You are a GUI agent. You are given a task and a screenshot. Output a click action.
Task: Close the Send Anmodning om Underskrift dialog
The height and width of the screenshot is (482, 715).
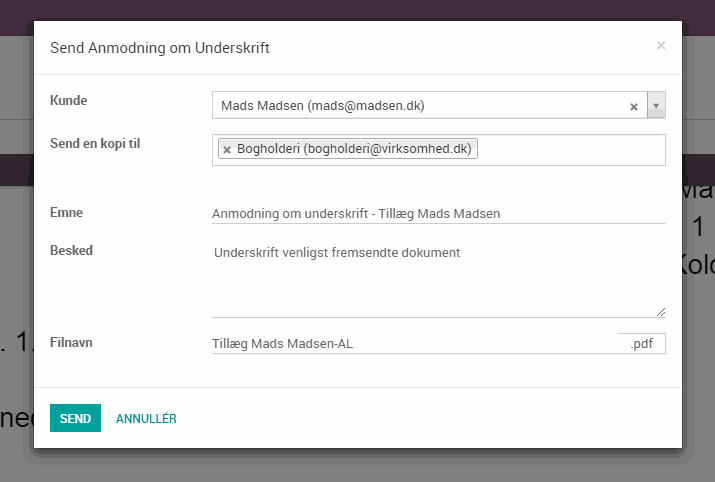point(661,45)
